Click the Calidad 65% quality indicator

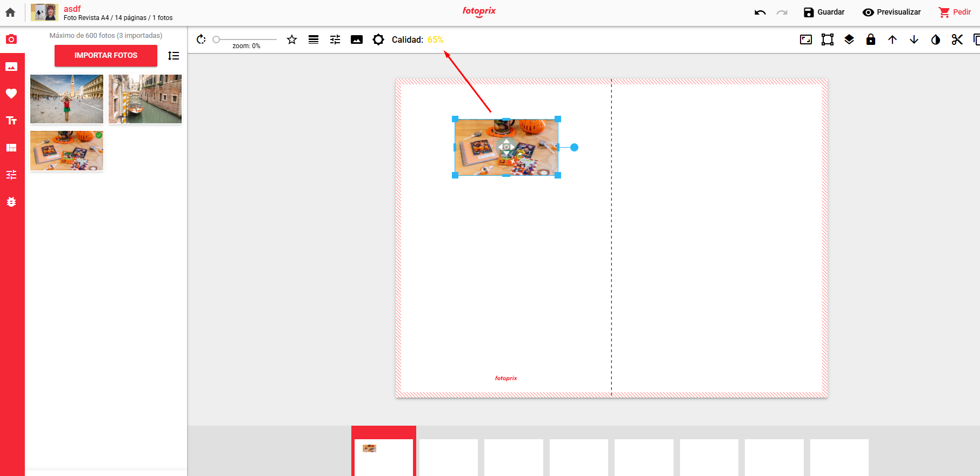pyautogui.click(x=417, y=39)
